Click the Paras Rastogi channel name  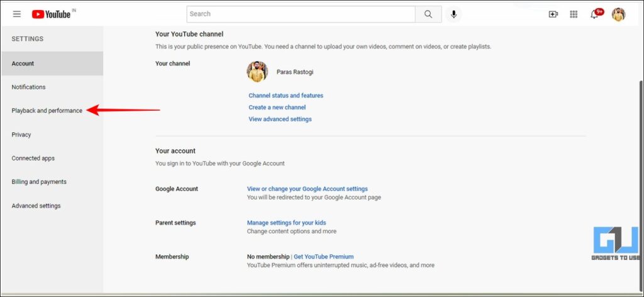point(295,72)
